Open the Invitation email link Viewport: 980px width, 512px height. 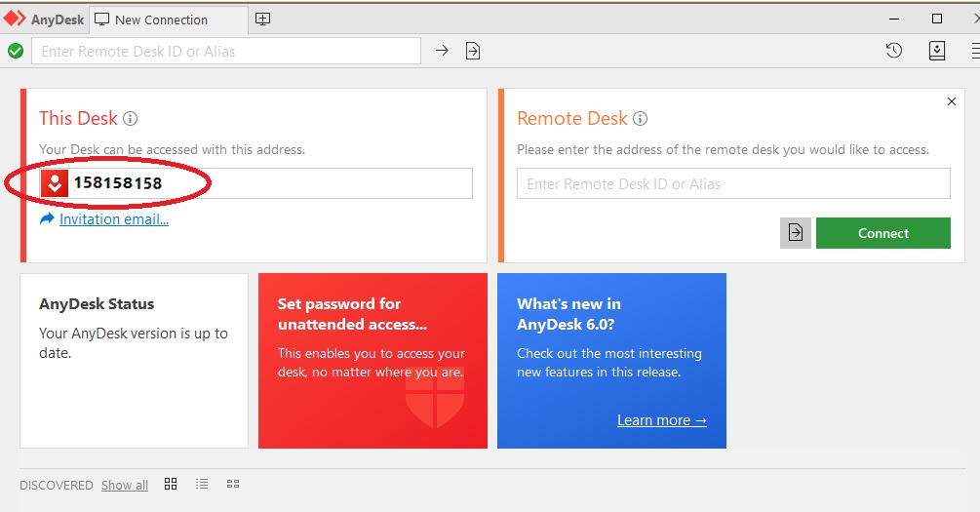point(113,219)
